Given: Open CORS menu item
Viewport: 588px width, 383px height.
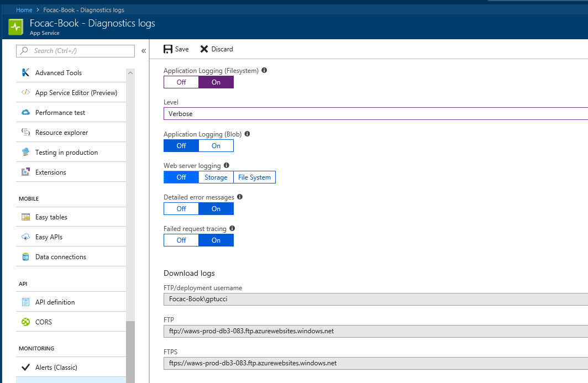Looking at the screenshot, I should click(71, 322).
